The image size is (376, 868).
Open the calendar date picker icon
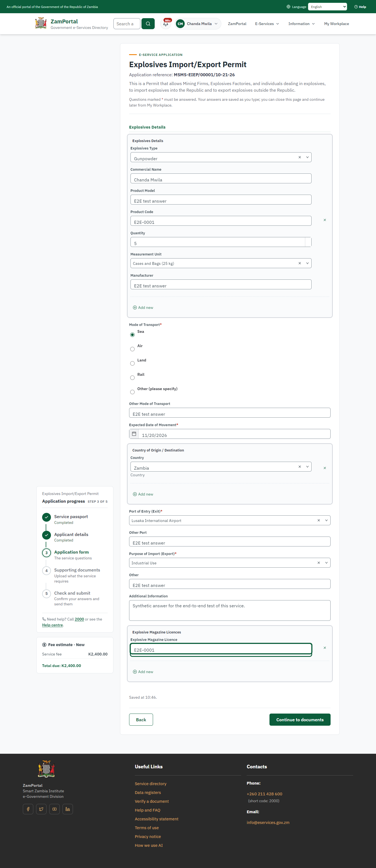(x=134, y=434)
